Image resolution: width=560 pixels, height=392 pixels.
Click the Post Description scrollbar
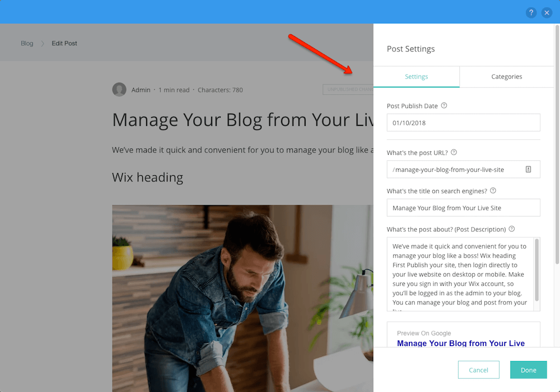[x=536, y=270]
